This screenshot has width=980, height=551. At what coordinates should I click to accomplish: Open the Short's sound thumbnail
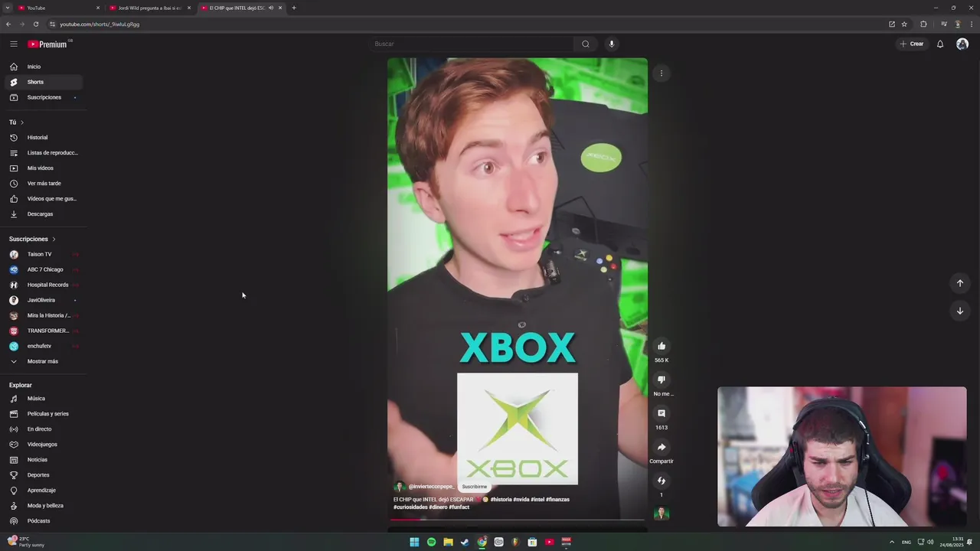[661, 514]
